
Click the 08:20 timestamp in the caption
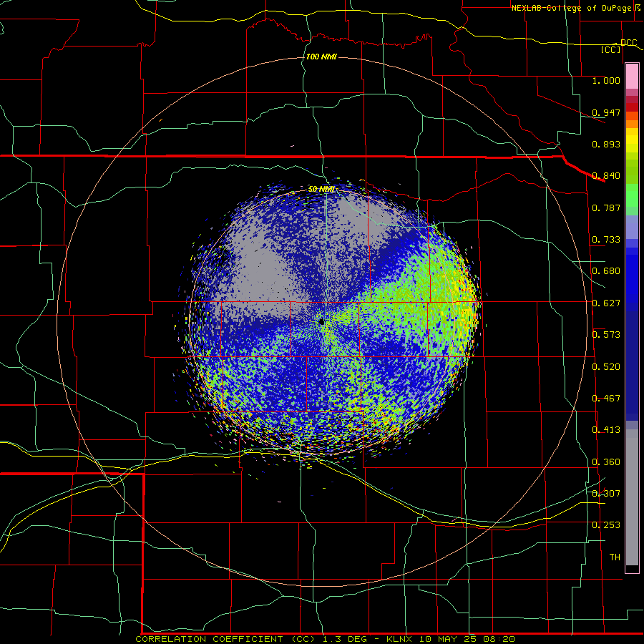(499, 639)
